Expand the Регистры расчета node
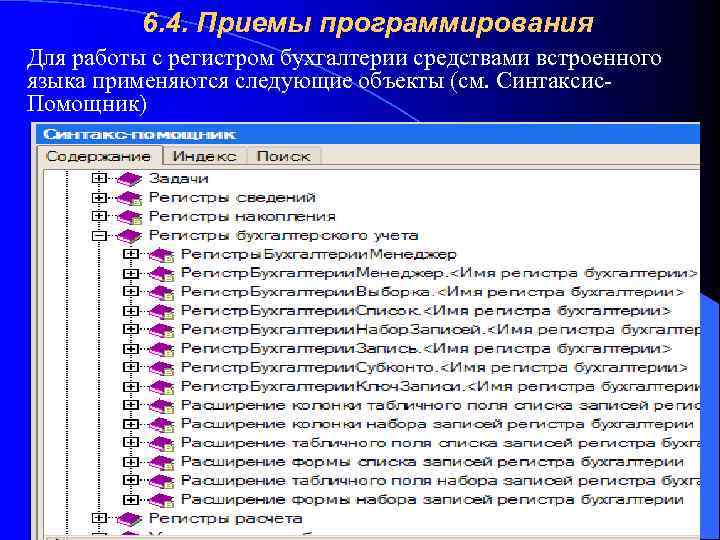The height and width of the screenshot is (540, 720). 99,518
